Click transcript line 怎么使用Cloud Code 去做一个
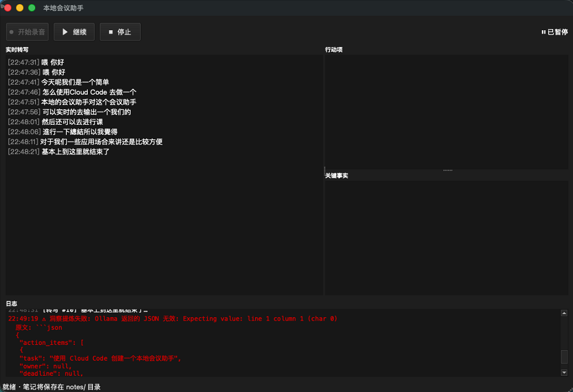 [x=72, y=92]
